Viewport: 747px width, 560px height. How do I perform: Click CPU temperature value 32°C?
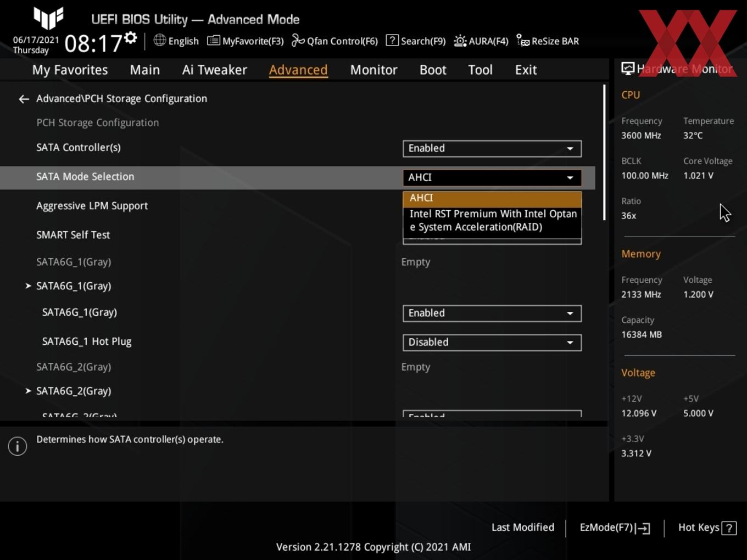click(693, 136)
